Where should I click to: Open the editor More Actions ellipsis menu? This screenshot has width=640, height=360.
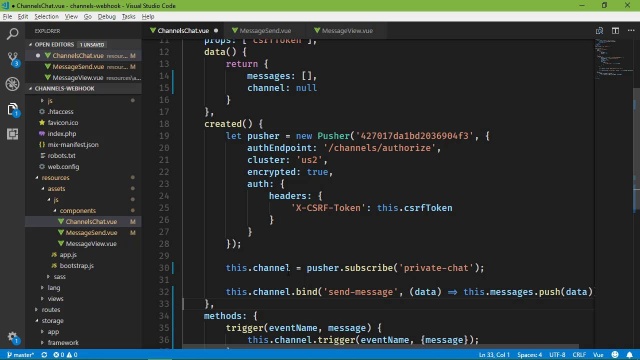tap(631, 31)
